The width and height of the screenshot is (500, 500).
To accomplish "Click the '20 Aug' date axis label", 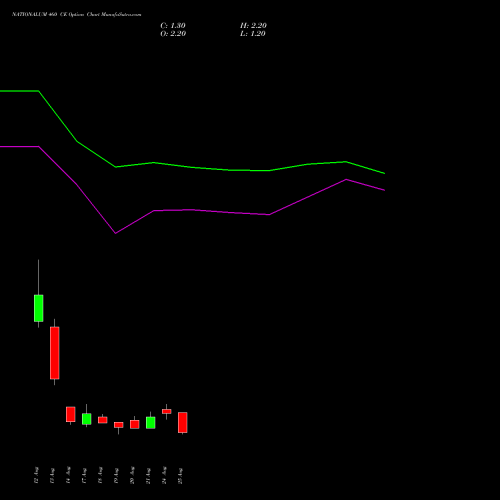I will pyautogui.click(x=132, y=475).
